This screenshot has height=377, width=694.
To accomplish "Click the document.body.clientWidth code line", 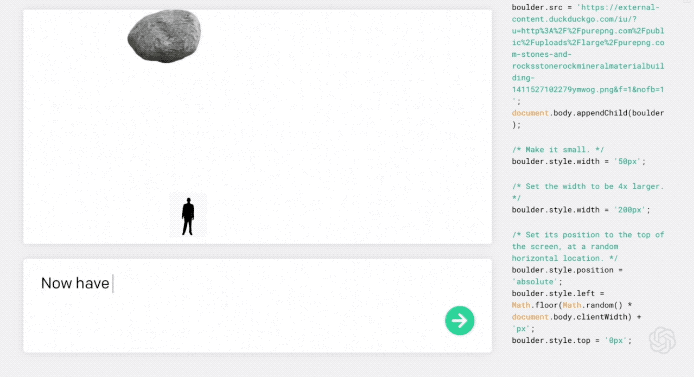I will (x=576, y=317).
